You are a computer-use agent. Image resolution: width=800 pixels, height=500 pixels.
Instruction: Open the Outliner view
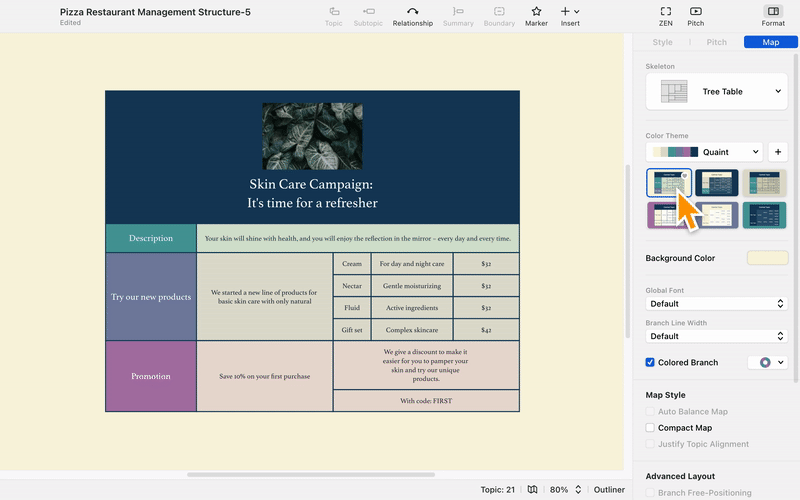609,489
